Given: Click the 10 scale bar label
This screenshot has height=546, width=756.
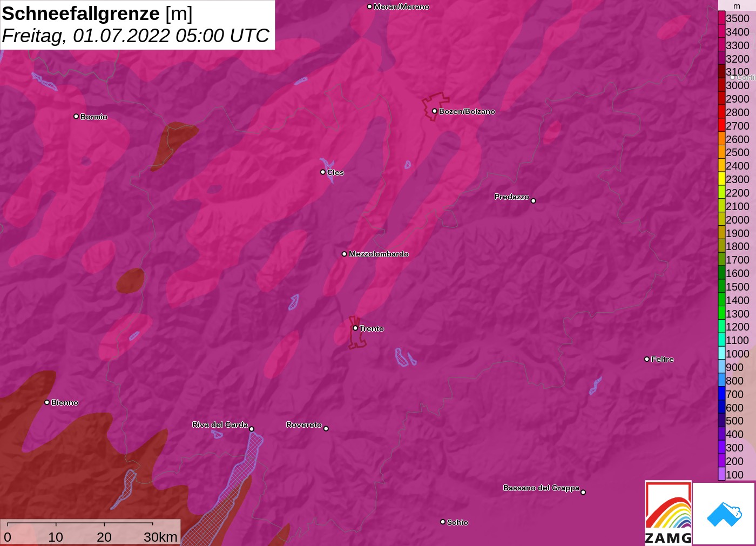Looking at the screenshot, I should 56,537.
